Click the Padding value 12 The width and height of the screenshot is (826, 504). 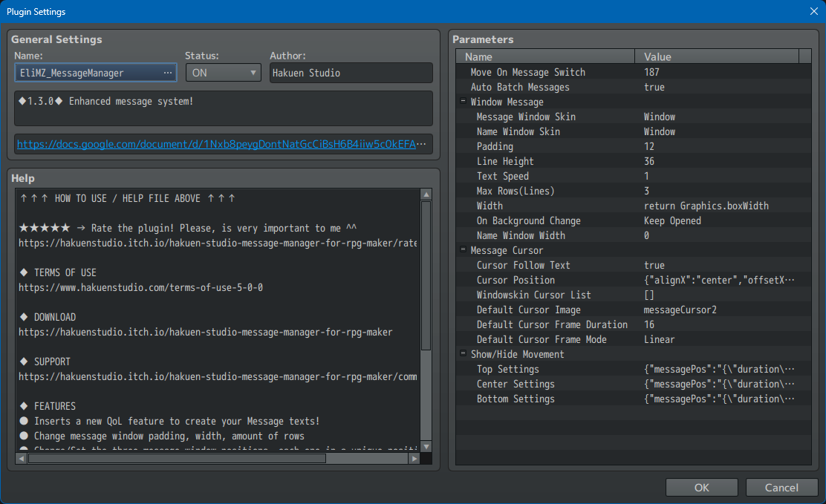click(649, 146)
